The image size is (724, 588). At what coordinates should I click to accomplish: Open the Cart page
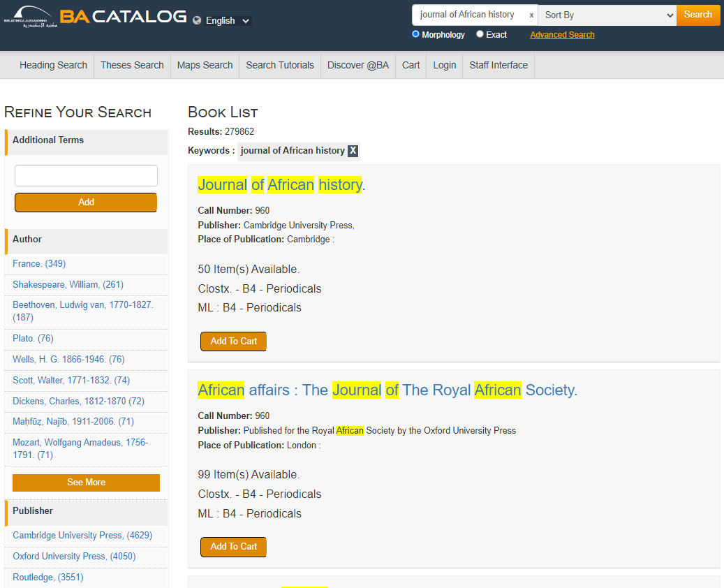pyautogui.click(x=411, y=65)
